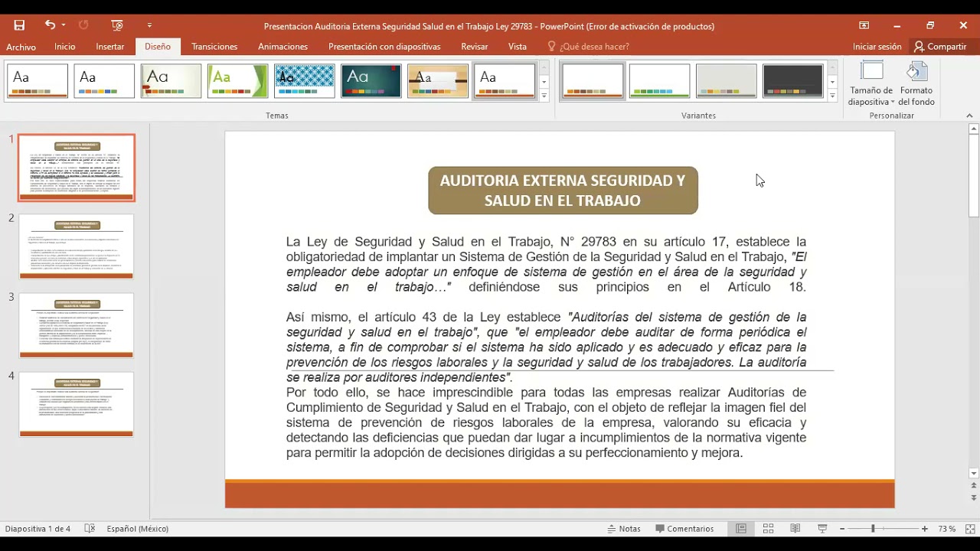Apply the second theme in the gallery
This screenshot has width=980, height=551.
click(104, 81)
